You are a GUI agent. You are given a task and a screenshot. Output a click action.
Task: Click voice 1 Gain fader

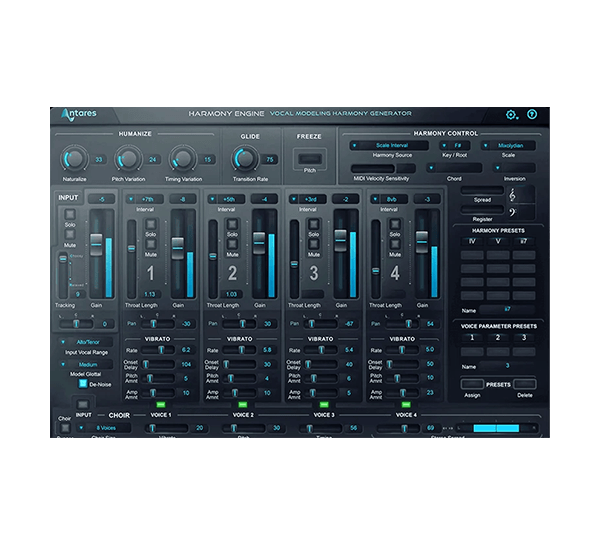pos(177,248)
